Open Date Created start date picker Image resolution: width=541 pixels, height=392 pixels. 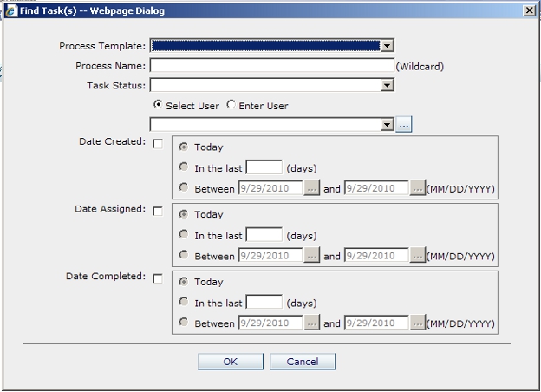pos(312,188)
